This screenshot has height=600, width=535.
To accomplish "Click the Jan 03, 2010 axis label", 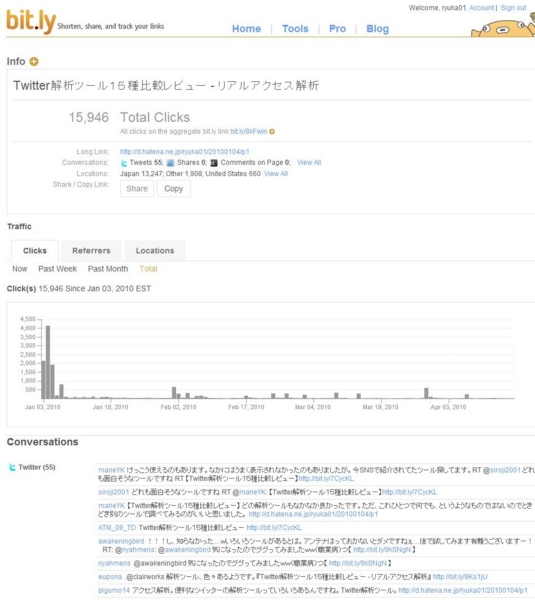I will pos(43,407).
